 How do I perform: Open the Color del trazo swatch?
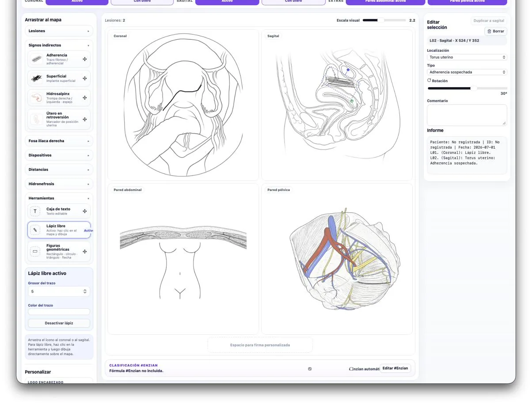(x=59, y=312)
